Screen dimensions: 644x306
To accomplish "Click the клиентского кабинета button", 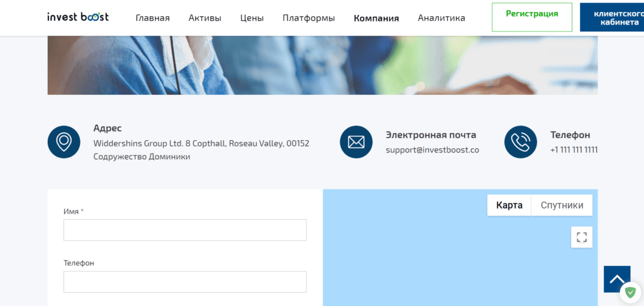I will pos(612,17).
